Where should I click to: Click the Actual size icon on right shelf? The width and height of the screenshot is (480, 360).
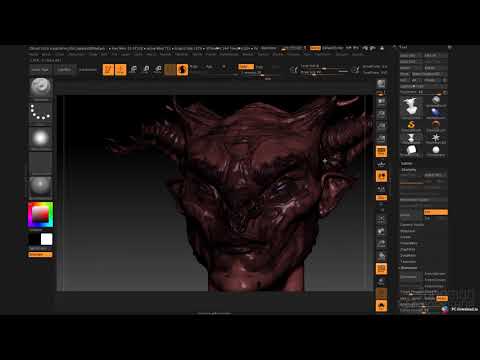click(381, 126)
